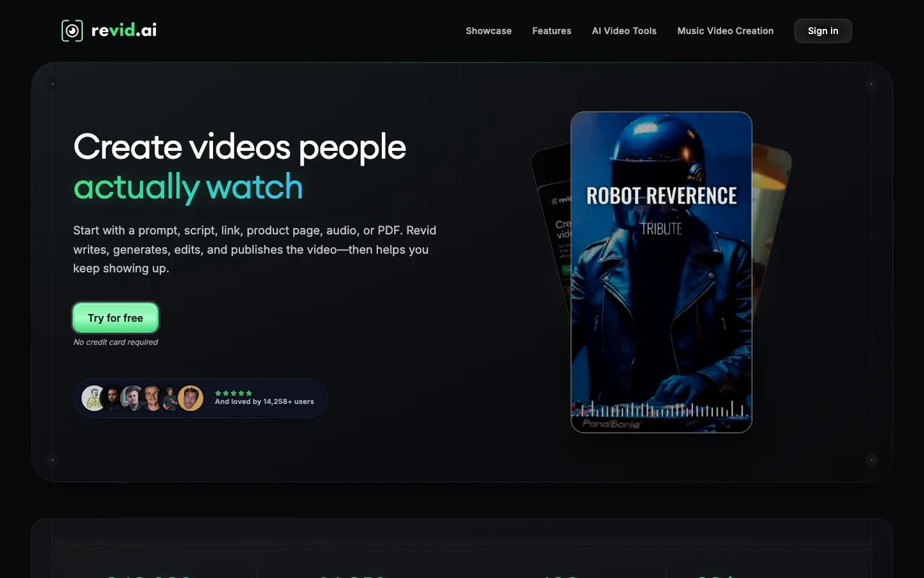Screen dimensions: 924x578
Task: Select the Robot Reverence video card
Action: [661, 272]
